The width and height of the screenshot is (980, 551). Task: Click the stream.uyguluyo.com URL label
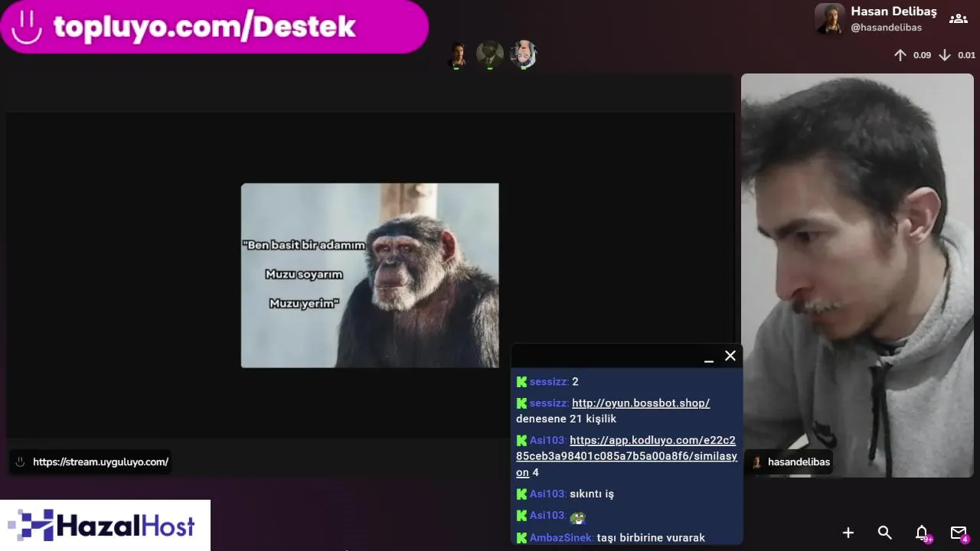(x=100, y=462)
